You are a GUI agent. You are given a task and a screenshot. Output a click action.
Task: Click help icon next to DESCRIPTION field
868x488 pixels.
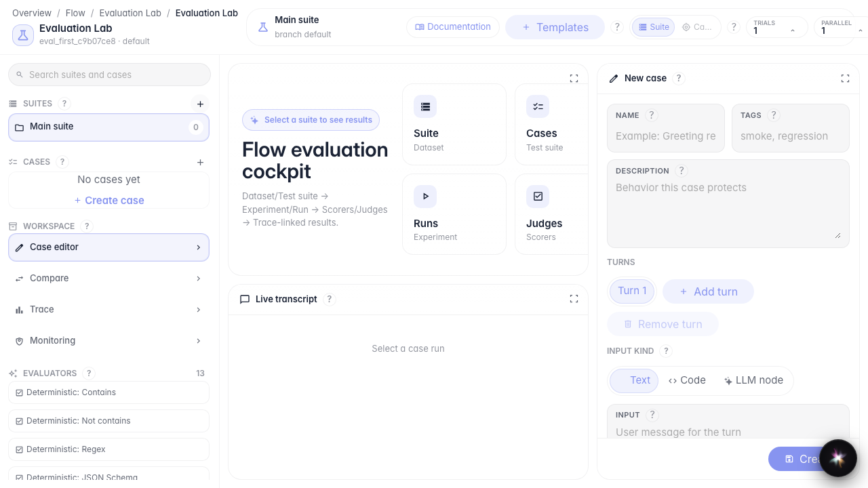pos(682,171)
